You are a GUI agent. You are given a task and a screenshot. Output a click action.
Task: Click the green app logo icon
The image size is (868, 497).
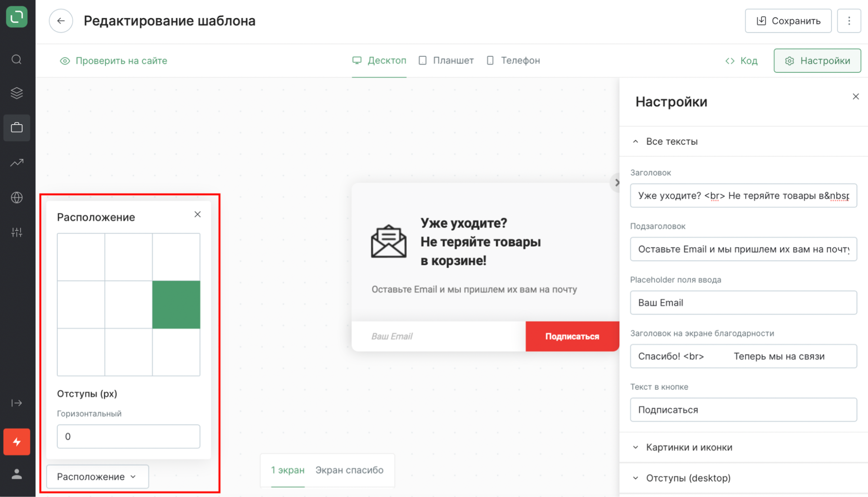click(x=17, y=17)
